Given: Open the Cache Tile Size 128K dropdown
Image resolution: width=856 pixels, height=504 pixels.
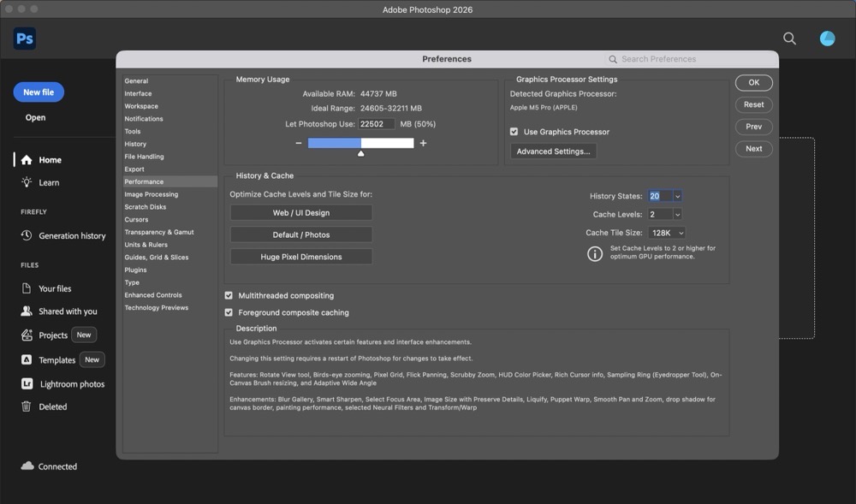Looking at the screenshot, I should (667, 233).
